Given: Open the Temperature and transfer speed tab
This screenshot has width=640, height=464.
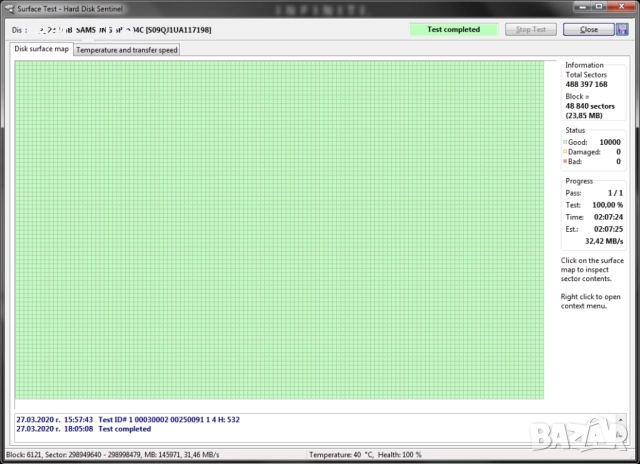Looking at the screenshot, I should pos(126,49).
